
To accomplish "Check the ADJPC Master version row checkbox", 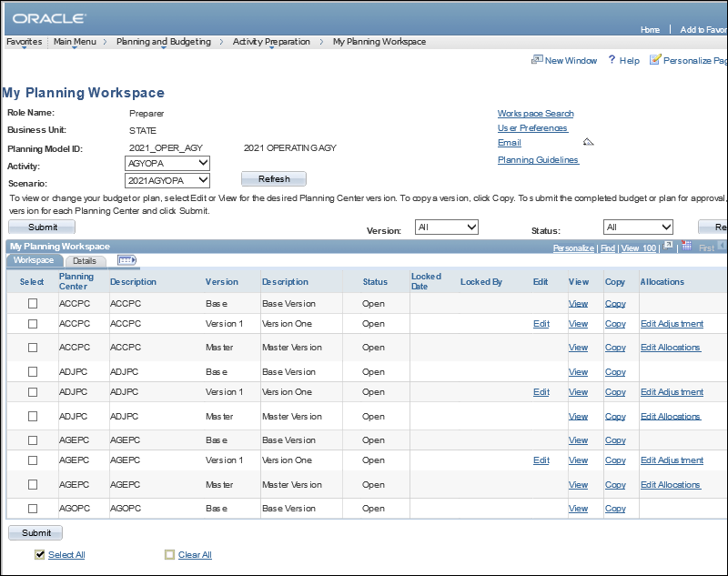I will (33, 417).
